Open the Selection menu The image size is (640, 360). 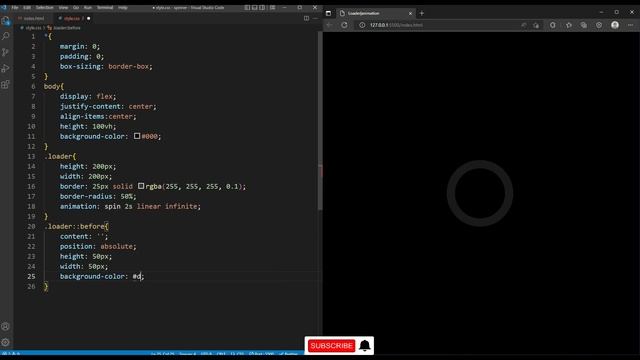[x=44, y=7]
